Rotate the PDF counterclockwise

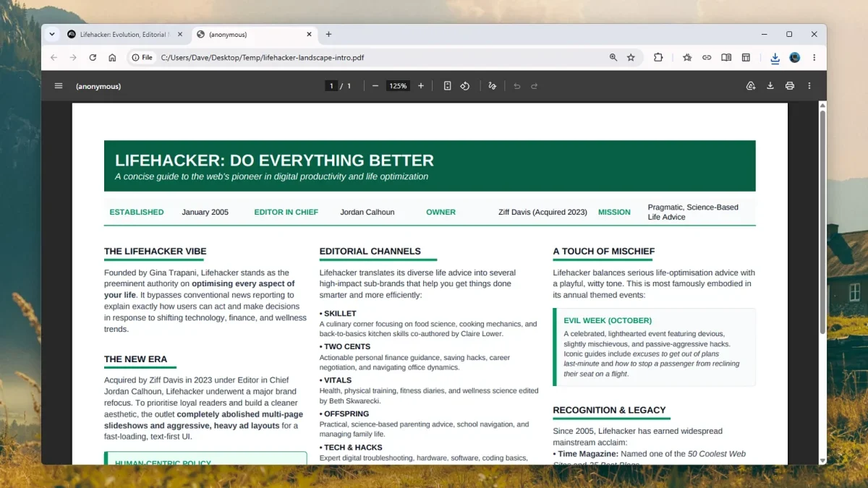pos(465,86)
